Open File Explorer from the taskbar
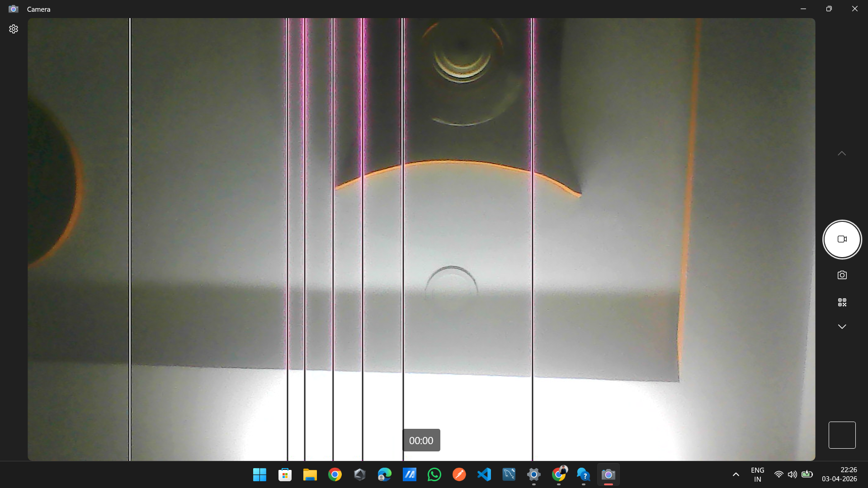The height and width of the screenshot is (488, 868). click(x=310, y=474)
